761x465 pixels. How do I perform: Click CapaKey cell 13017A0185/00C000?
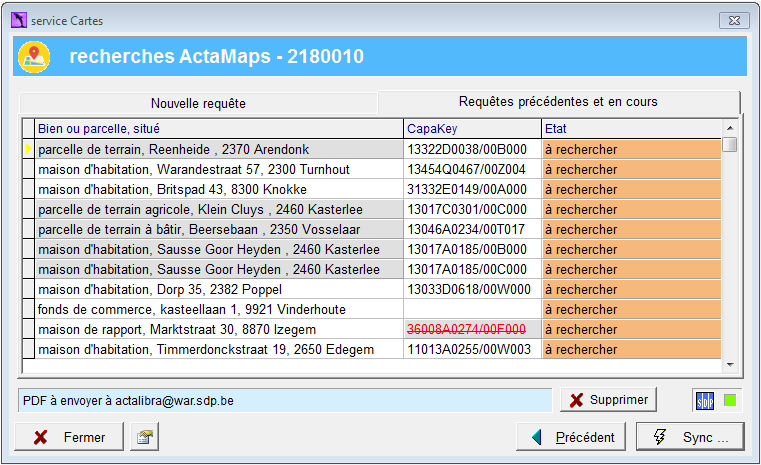coord(472,269)
